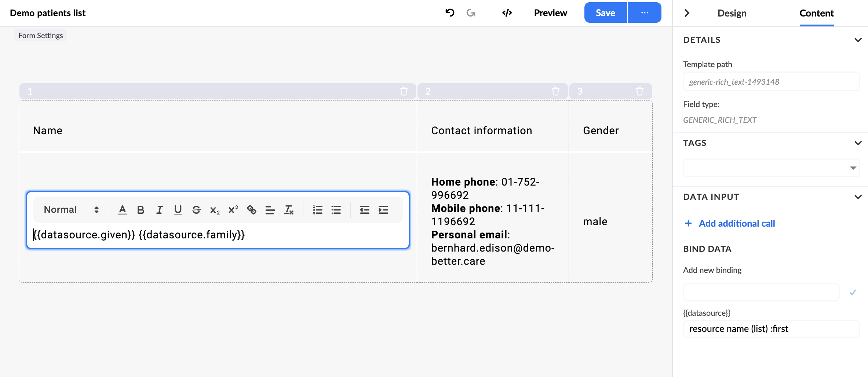Open the Tags dropdown
Image resolution: width=868 pixels, height=377 pixels.
[x=772, y=168]
